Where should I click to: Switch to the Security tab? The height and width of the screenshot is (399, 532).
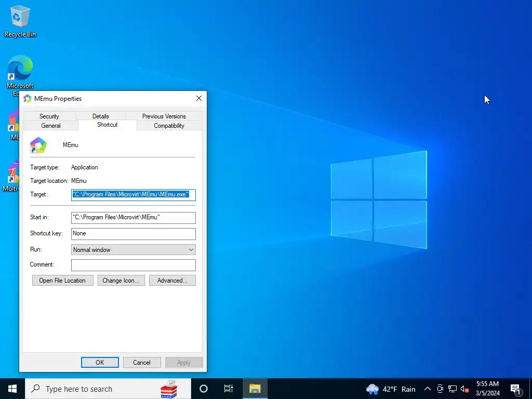pyautogui.click(x=49, y=116)
